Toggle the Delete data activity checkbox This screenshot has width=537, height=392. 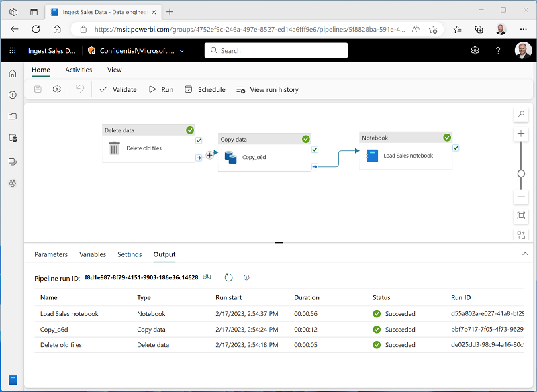click(199, 141)
